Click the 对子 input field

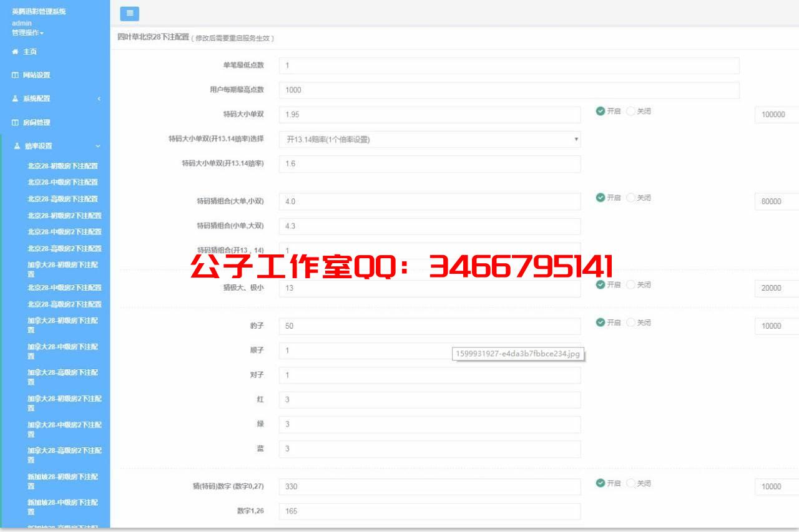tap(429, 375)
